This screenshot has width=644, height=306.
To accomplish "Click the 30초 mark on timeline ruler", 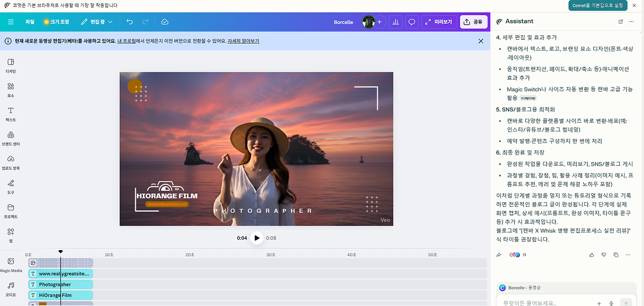I will point(271,255).
